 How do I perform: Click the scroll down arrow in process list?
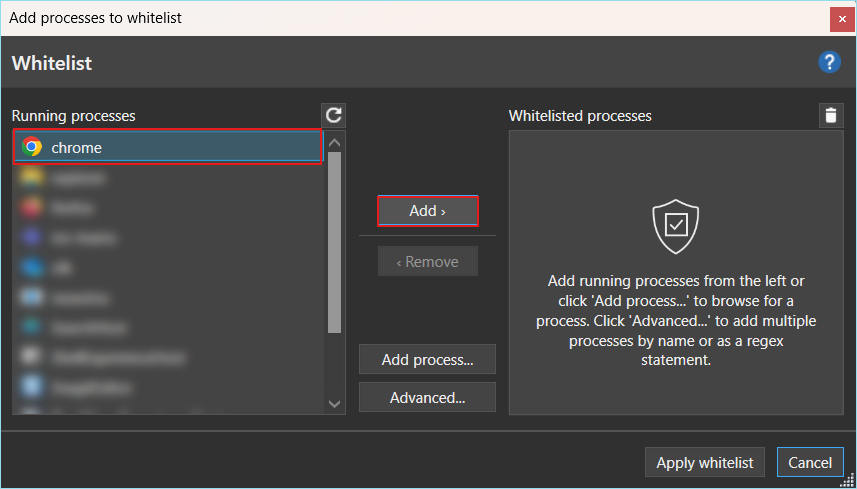[x=334, y=404]
